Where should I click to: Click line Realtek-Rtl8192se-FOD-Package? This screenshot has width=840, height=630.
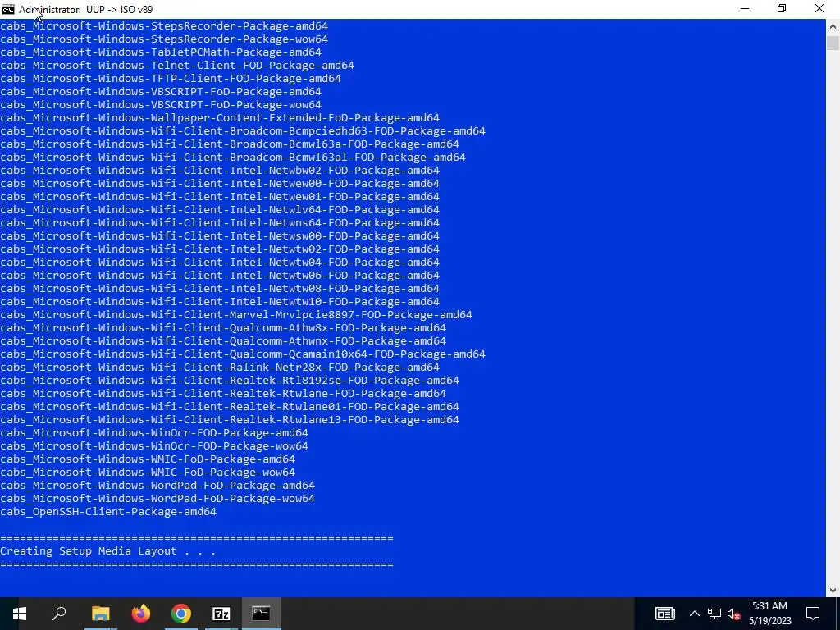point(230,381)
